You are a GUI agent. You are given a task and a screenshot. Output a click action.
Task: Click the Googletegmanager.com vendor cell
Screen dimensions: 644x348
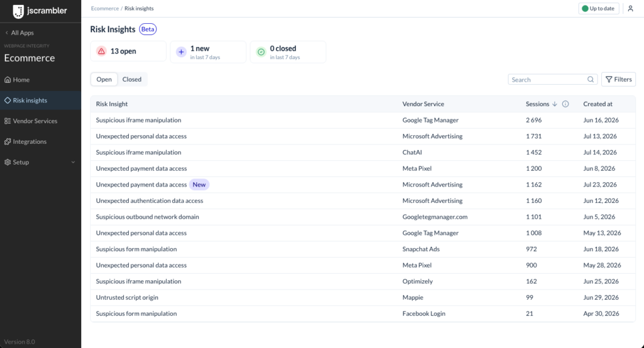435,217
